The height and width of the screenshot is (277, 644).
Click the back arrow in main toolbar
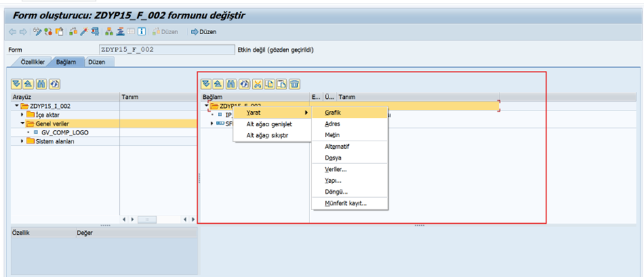13,31
